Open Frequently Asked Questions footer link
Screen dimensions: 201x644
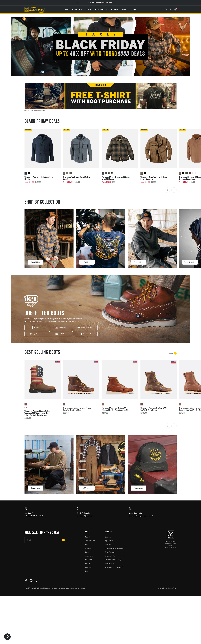(114, 548)
